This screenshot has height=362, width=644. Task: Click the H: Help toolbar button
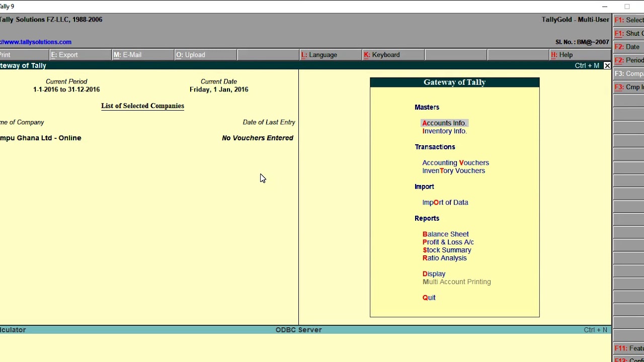(x=580, y=55)
